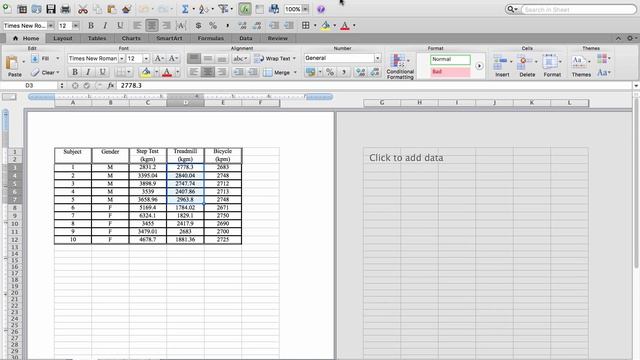Open the Formula Builder fx toolbar icon
This screenshot has width=640, height=360.
tap(245, 9)
